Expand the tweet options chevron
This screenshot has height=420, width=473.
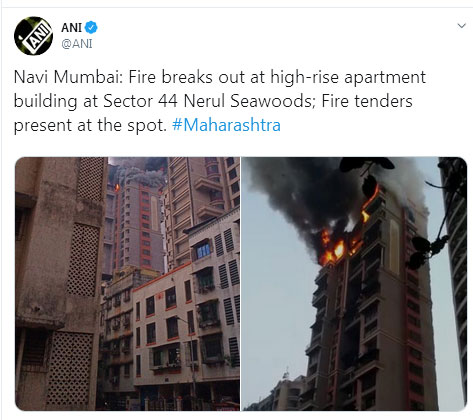(x=461, y=26)
